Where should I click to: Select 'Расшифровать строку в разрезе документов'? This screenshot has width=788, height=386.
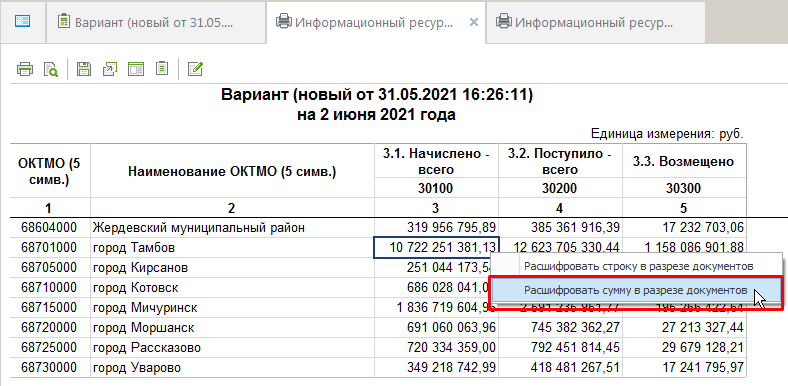tap(637, 266)
